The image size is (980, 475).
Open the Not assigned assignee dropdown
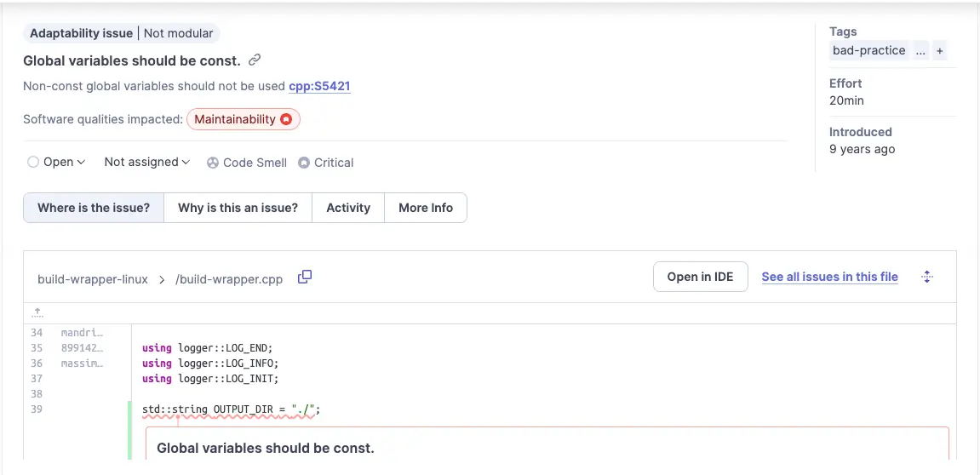point(146,162)
